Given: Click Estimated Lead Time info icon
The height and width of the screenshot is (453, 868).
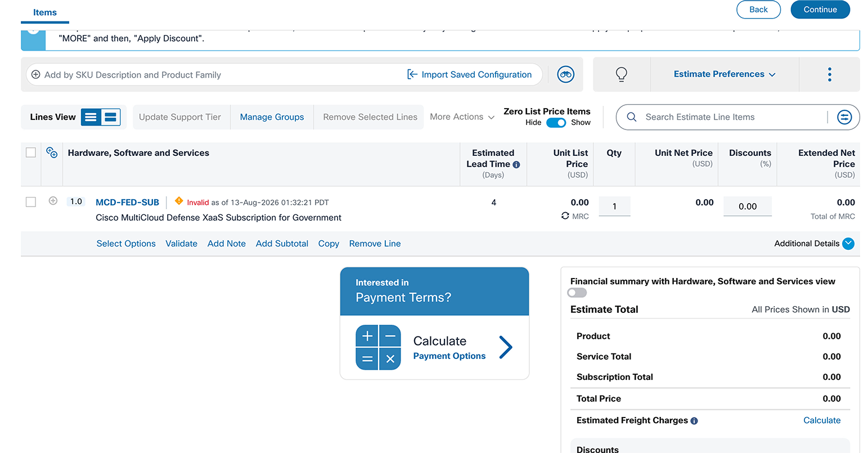Looking at the screenshot, I should tap(516, 164).
